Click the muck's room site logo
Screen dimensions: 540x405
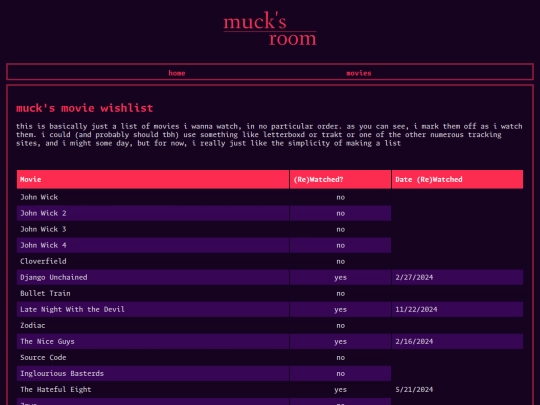270,29
